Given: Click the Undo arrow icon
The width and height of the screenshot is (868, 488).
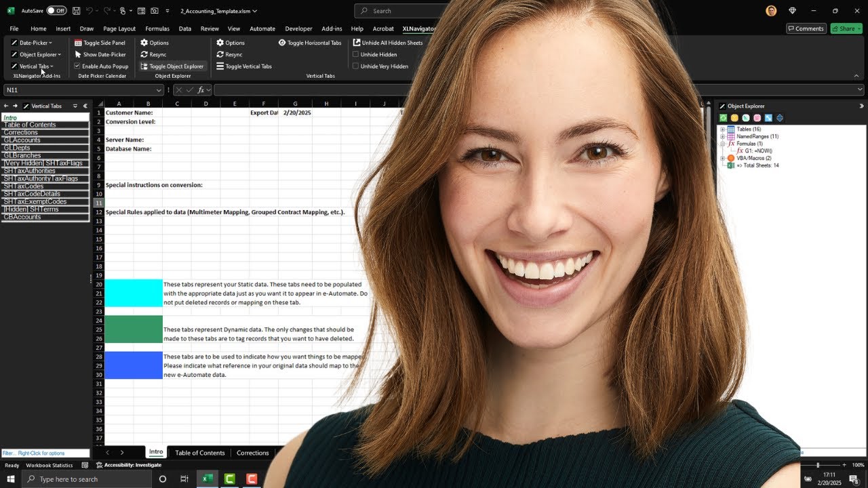Looking at the screenshot, I should (x=90, y=11).
